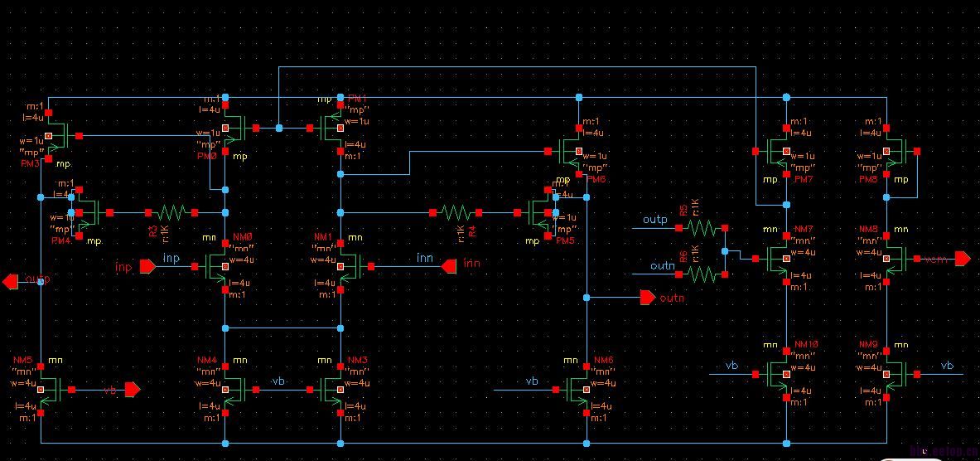Select resistor R3 symbol

point(171,213)
